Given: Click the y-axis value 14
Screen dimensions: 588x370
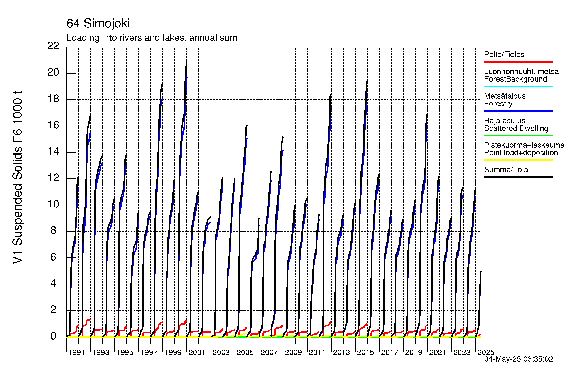Looking at the screenshot, I should [53, 151].
